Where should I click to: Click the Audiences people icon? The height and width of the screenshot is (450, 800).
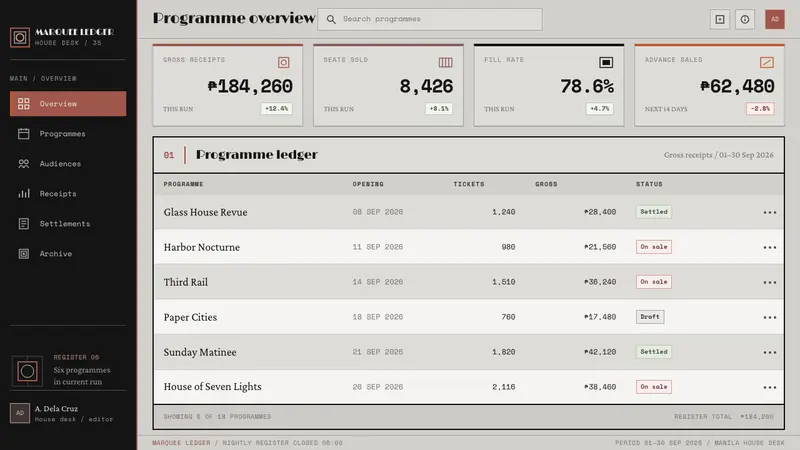tap(23, 164)
